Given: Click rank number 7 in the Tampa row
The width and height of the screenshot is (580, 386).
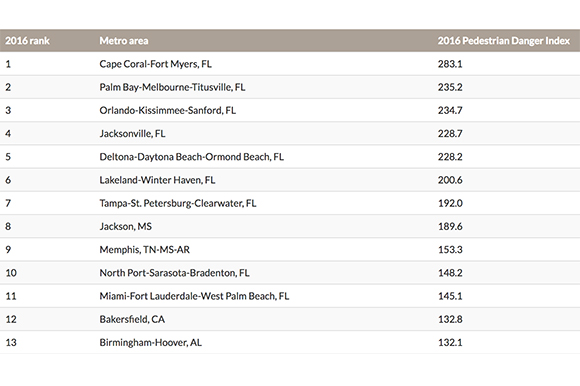Looking at the screenshot, I should click(8, 203).
